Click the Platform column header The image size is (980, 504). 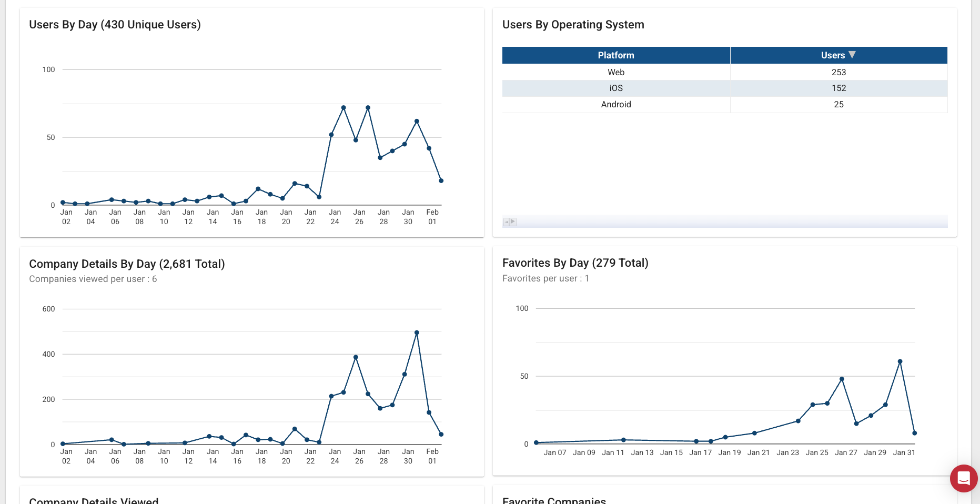click(616, 55)
